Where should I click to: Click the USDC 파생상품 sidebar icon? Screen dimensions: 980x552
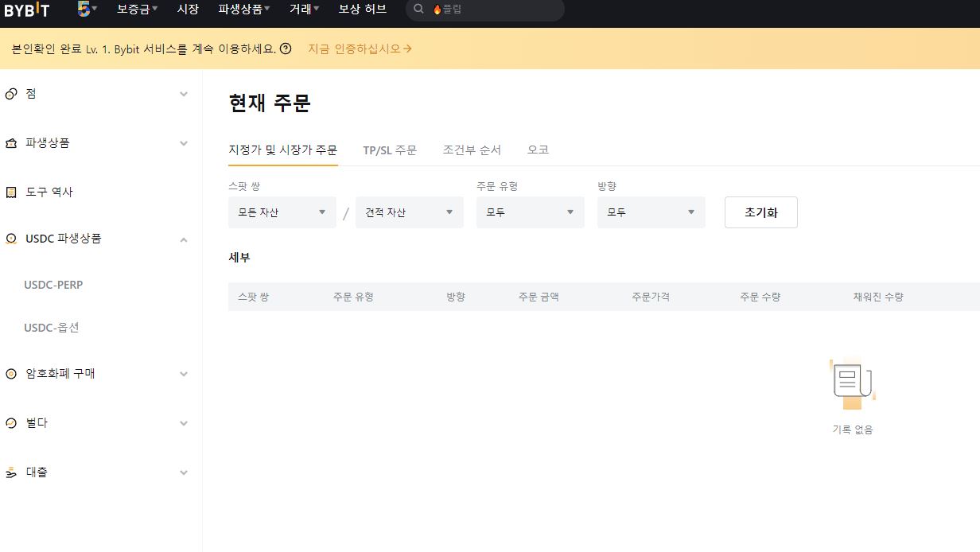11,239
